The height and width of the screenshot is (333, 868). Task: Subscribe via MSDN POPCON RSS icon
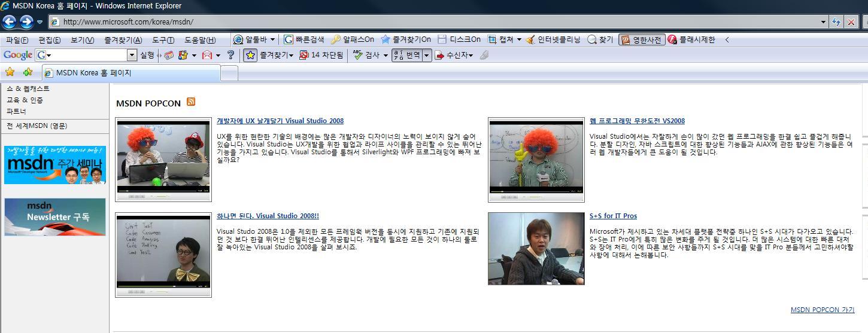[191, 102]
